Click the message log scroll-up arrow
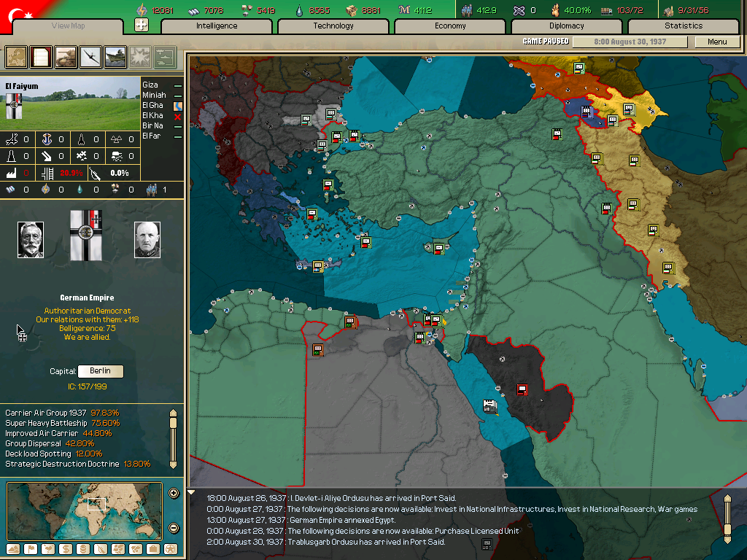This screenshot has width=747, height=560. pos(727,499)
